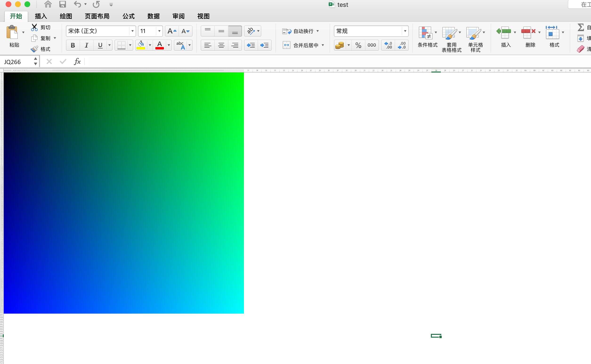Click the text orientation icon

pyautogui.click(x=251, y=31)
